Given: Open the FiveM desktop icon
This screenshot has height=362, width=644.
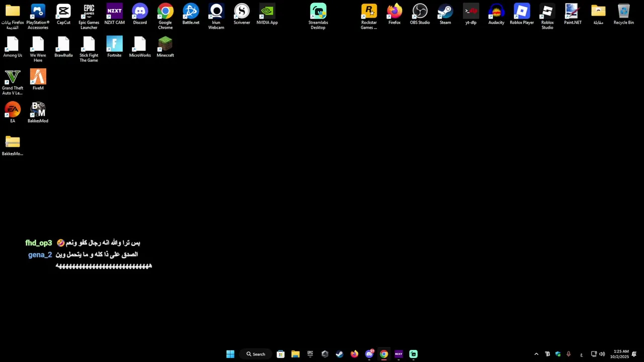Looking at the screenshot, I should click(38, 80).
